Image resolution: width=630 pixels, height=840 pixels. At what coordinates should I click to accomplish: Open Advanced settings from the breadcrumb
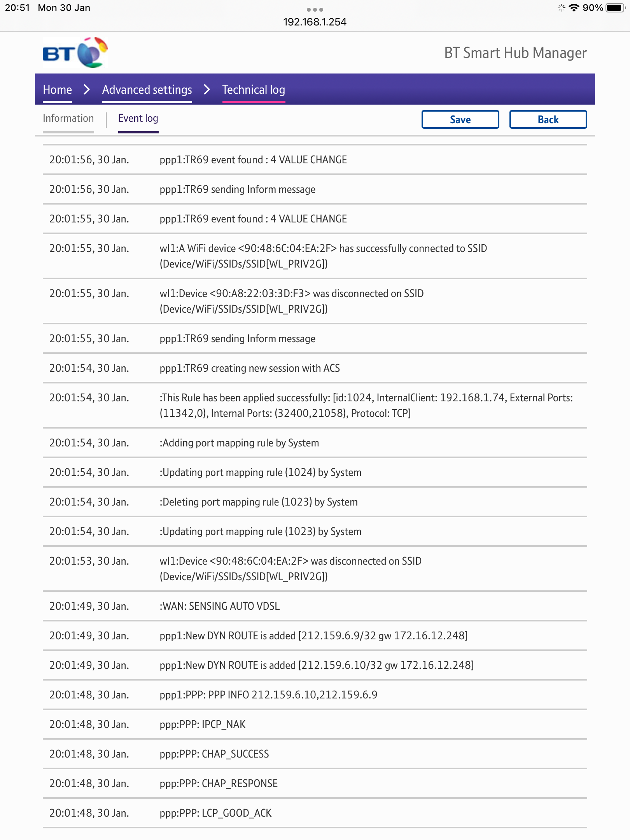[147, 89]
